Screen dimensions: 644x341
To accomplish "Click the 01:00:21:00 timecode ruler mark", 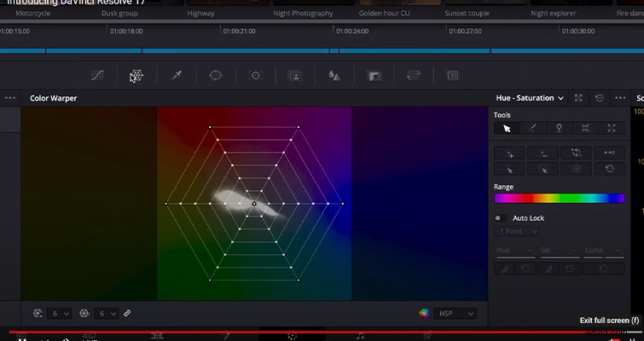I will click(239, 31).
